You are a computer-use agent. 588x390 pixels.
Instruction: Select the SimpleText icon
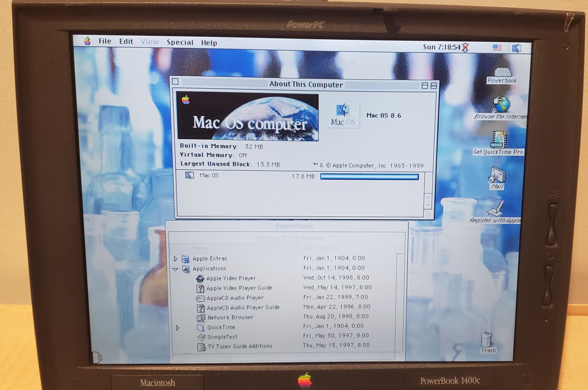(x=201, y=337)
